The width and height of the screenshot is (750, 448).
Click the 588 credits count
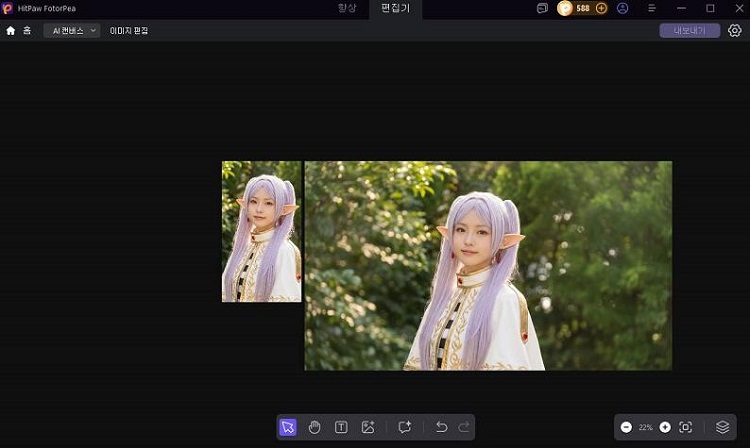tap(583, 8)
